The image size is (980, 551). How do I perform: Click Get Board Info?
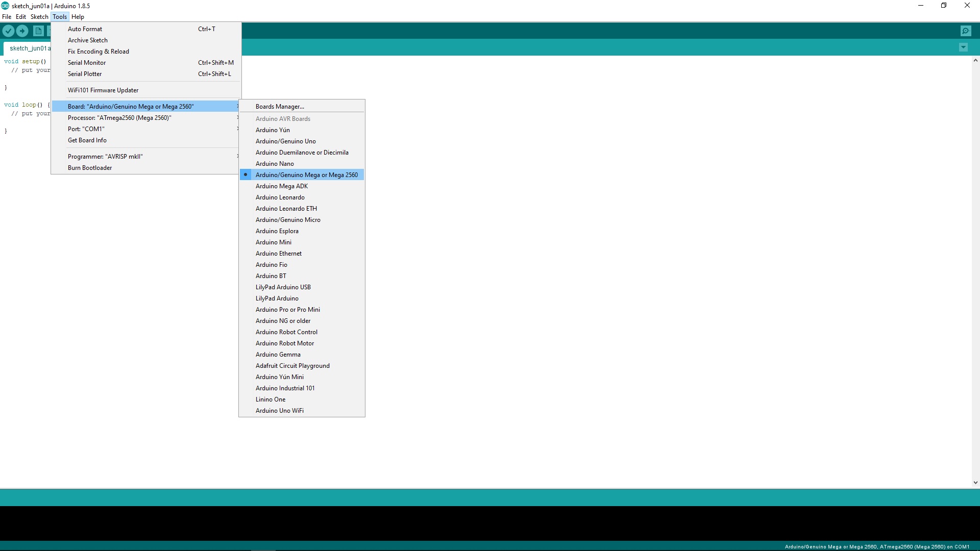click(146, 140)
